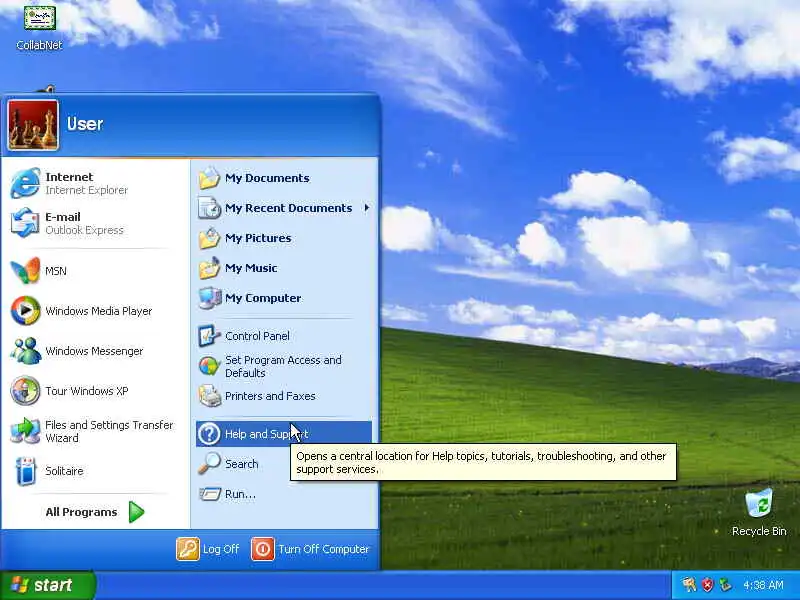Click the Files and Settings Transfer Wizard label
This screenshot has height=600, width=800.
pyautogui.click(x=109, y=431)
